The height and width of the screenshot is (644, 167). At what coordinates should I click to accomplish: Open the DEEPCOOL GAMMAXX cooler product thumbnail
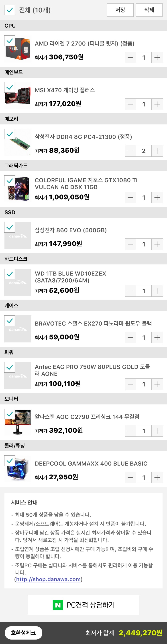click(x=18, y=469)
